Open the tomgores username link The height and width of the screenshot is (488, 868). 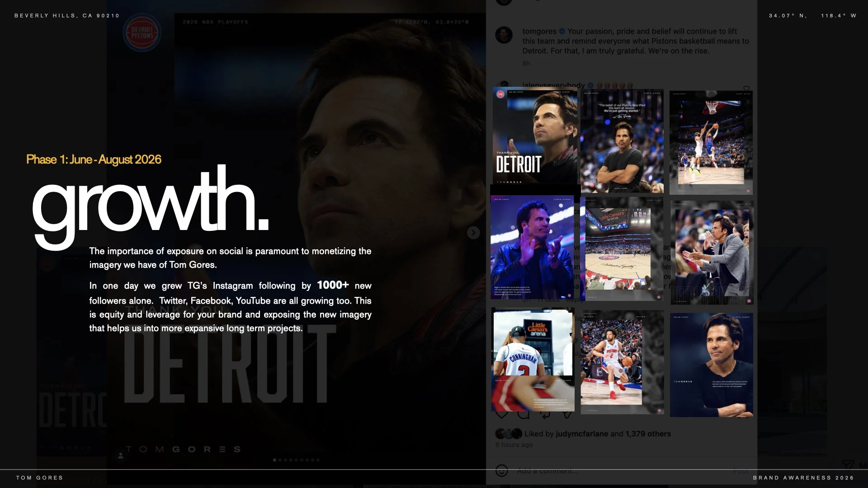click(x=539, y=31)
